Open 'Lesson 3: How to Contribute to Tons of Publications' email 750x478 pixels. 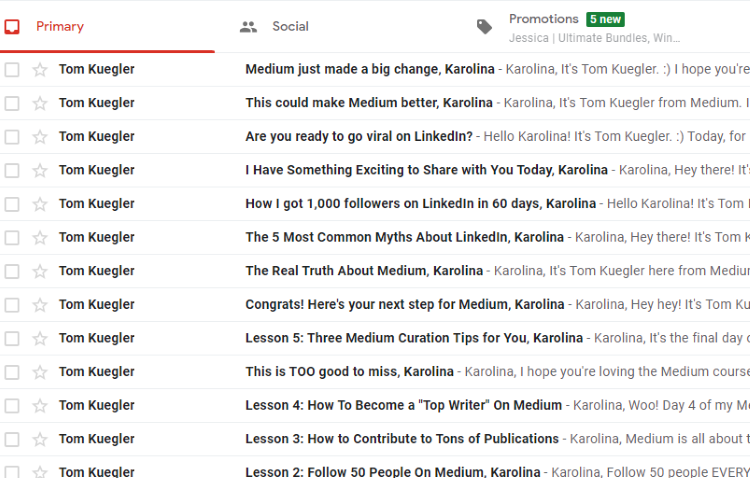[x=375, y=439]
